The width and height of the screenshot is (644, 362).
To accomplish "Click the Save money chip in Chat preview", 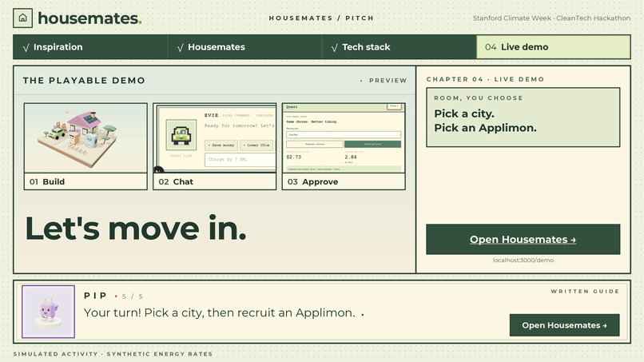I will [221, 145].
